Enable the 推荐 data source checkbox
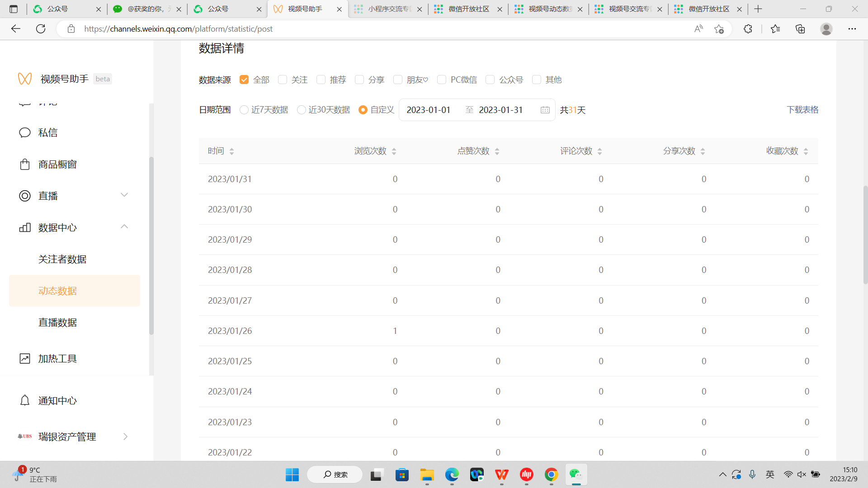 click(321, 80)
